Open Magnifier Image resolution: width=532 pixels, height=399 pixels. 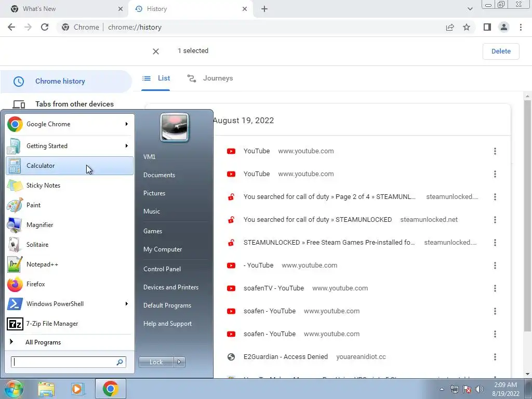[70, 224]
